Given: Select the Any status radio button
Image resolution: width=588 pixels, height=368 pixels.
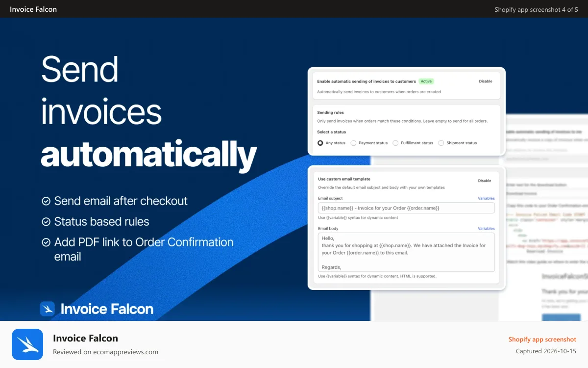Looking at the screenshot, I should tap(320, 143).
